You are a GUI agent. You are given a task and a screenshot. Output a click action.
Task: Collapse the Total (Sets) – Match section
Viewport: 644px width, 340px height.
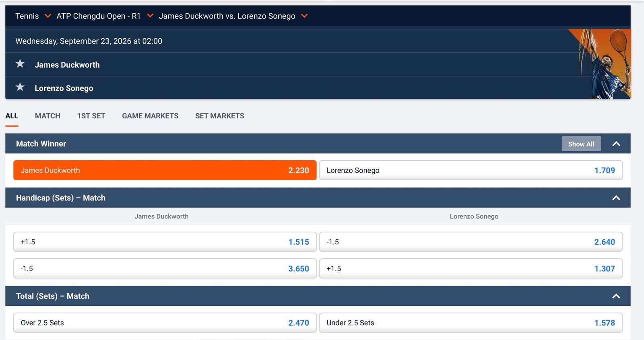pos(616,296)
